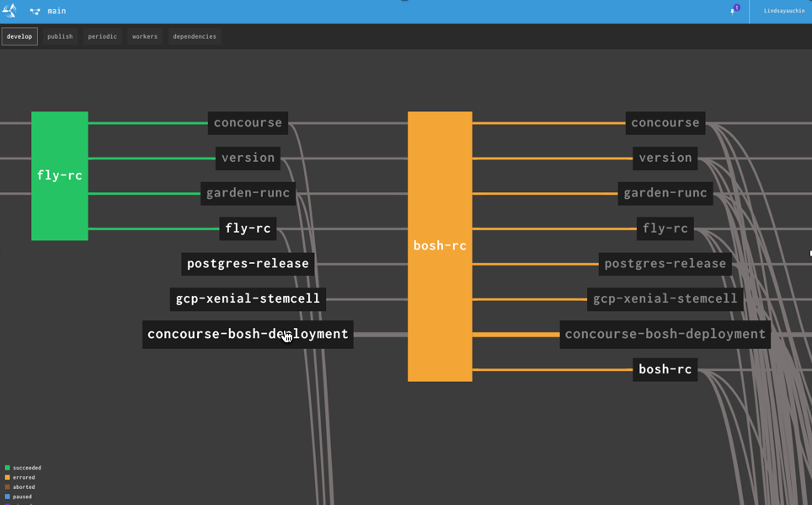The image size is (812, 505).
Task: Select the bosh-rc output resource node
Action: [x=665, y=368]
